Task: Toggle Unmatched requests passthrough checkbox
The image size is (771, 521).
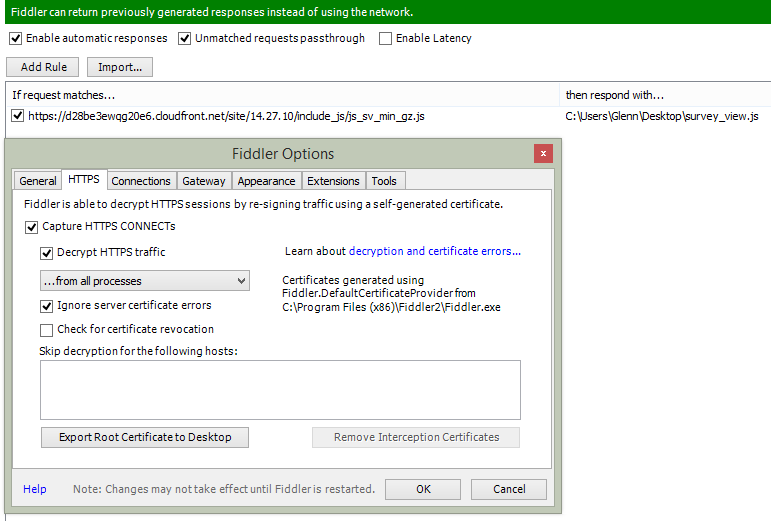Action: coord(184,38)
